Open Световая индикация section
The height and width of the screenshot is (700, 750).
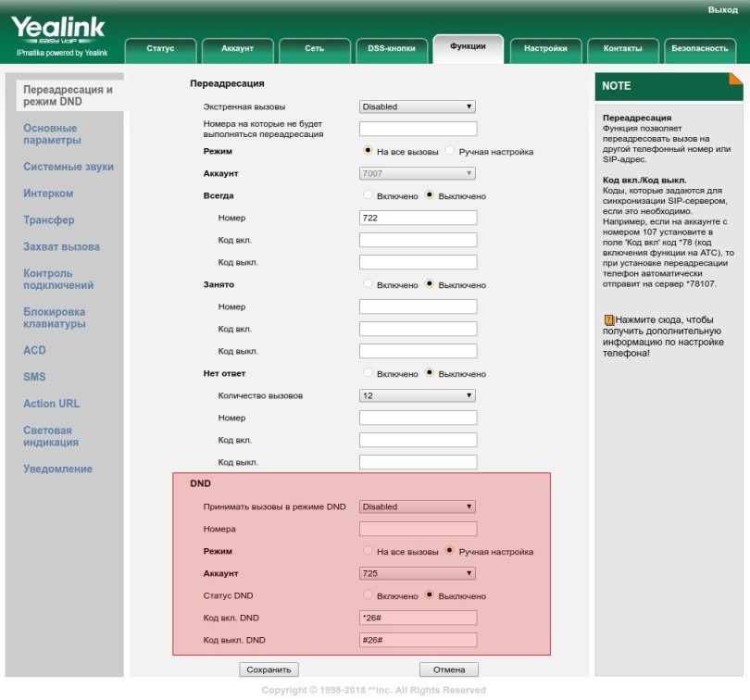[x=51, y=436]
